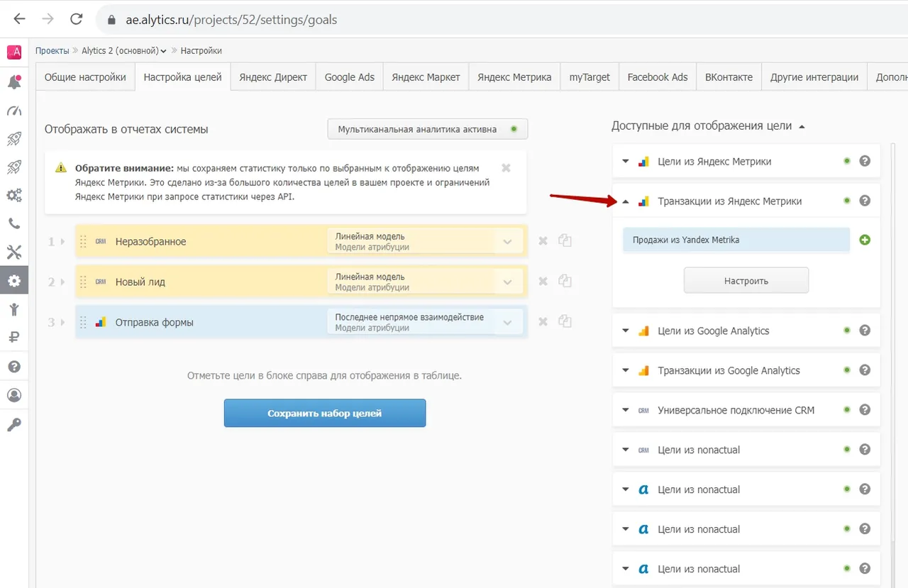This screenshot has height=588, width=908.
Task: Expand Цели из Google Analytics section
Action: (x=626, y=331)
